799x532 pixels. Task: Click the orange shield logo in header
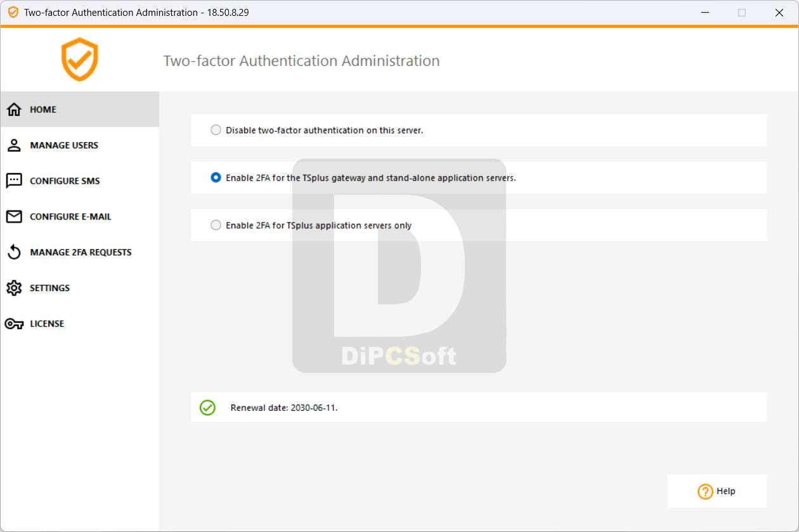tap(80, 60)
